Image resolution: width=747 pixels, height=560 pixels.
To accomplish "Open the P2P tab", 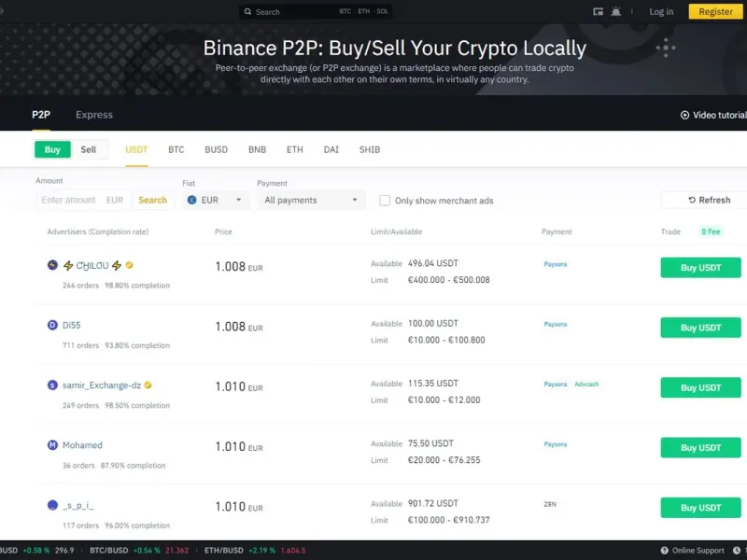I will pyautogui.click(x=41, y=115).
